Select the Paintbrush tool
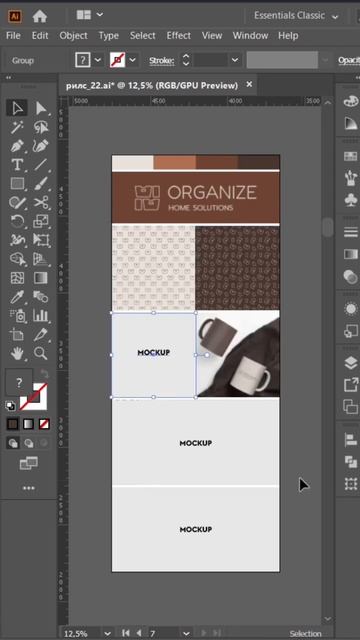The width and height of the screenshot is (360, 640). [x=41, y=183]
